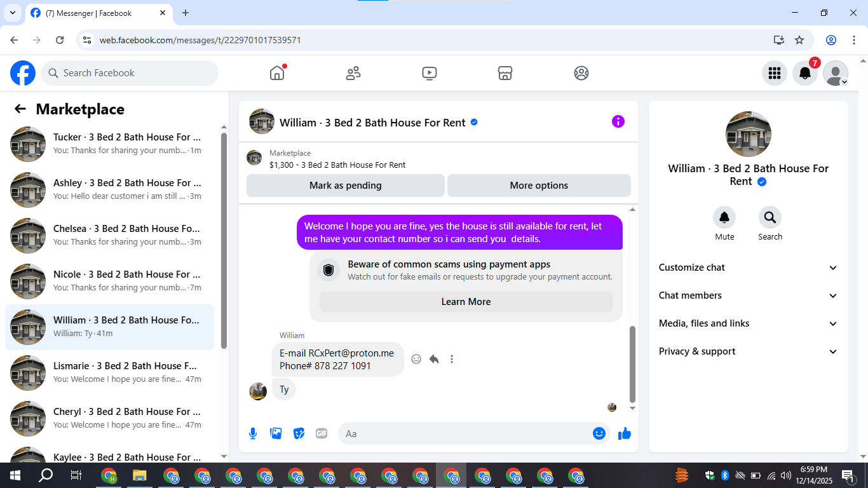This screenshot has width=868, height=488.
Task: Reload the page
Action: [60, 40]
